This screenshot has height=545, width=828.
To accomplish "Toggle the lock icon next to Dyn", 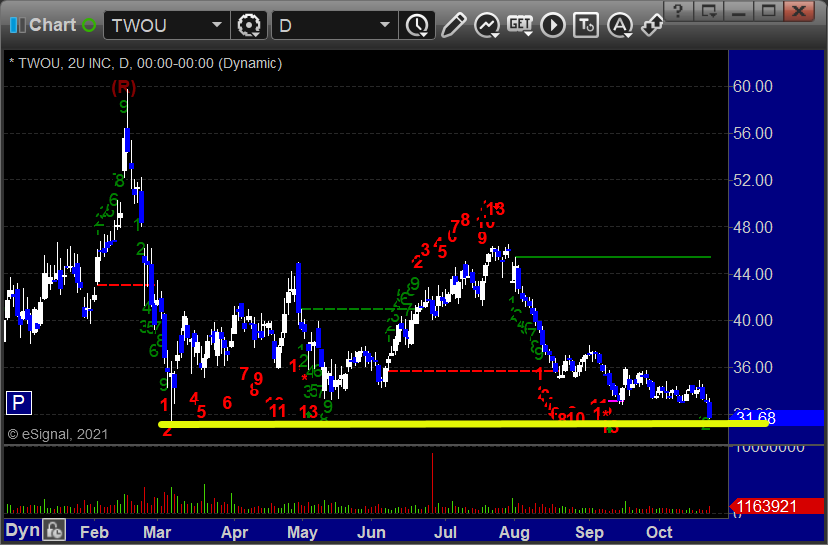I will tap(54, 530).
